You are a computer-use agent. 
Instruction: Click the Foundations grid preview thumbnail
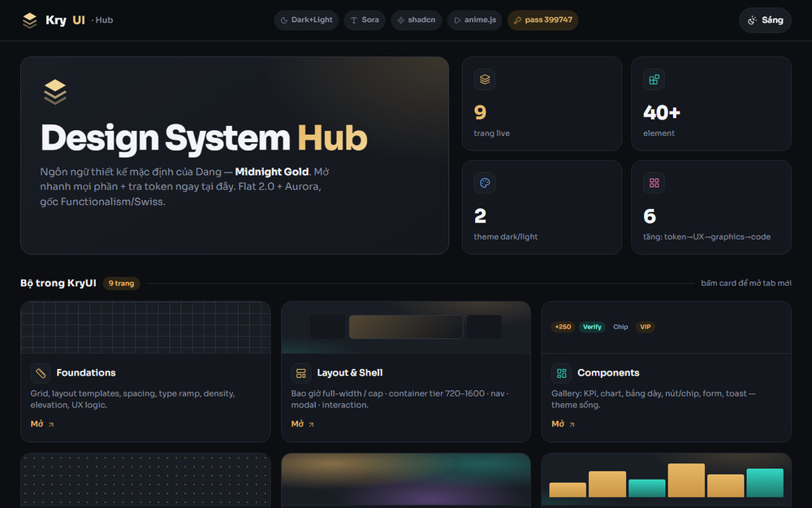click(x=145, y=328)
